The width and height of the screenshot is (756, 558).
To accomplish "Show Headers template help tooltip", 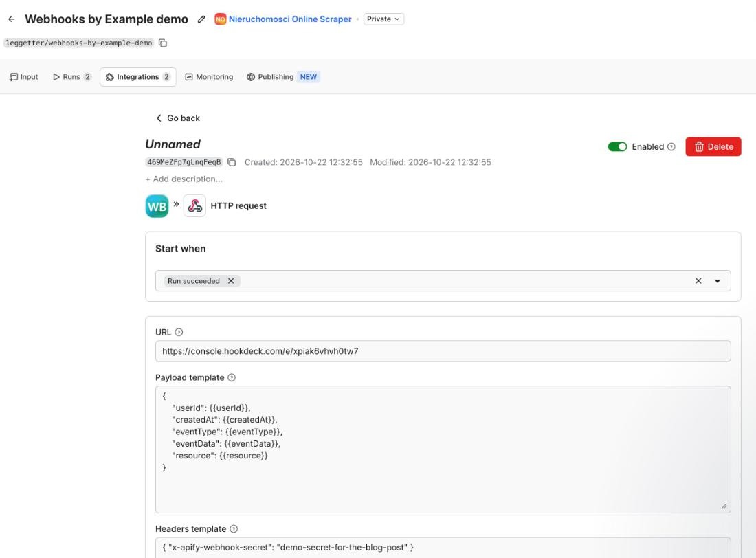I will pos(234,529).
